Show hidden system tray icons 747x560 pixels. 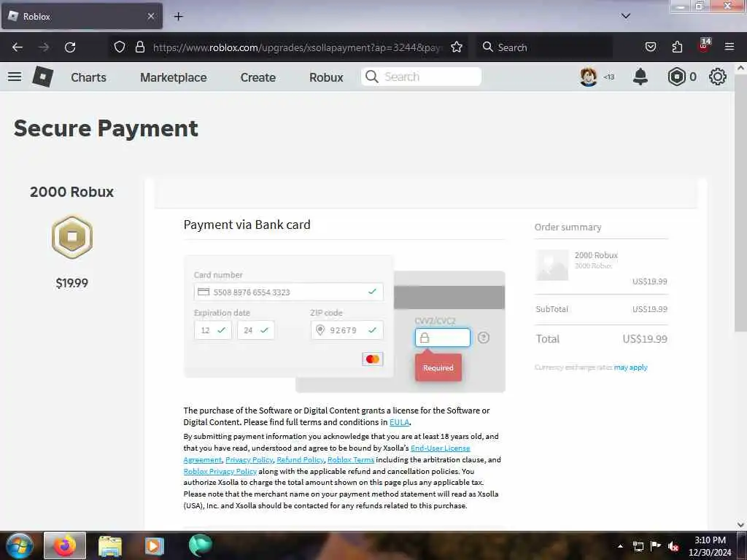point(620,546)
